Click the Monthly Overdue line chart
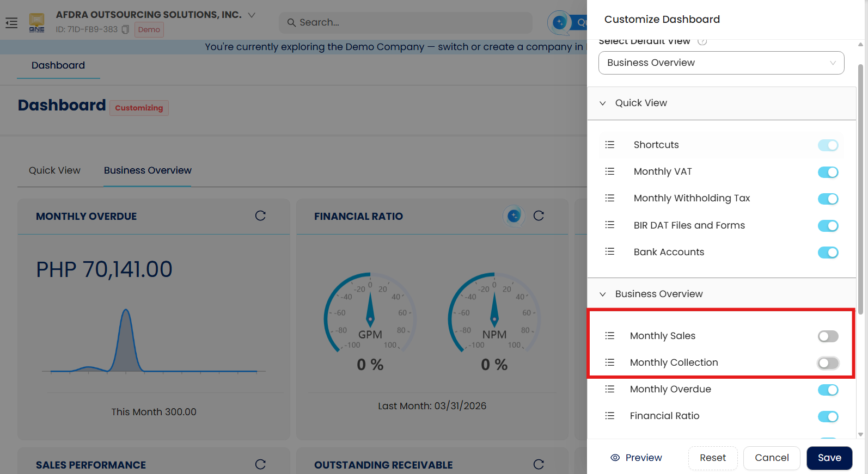Screen dimensions: 868x474 pyautogui.click(x=154, y=341)
